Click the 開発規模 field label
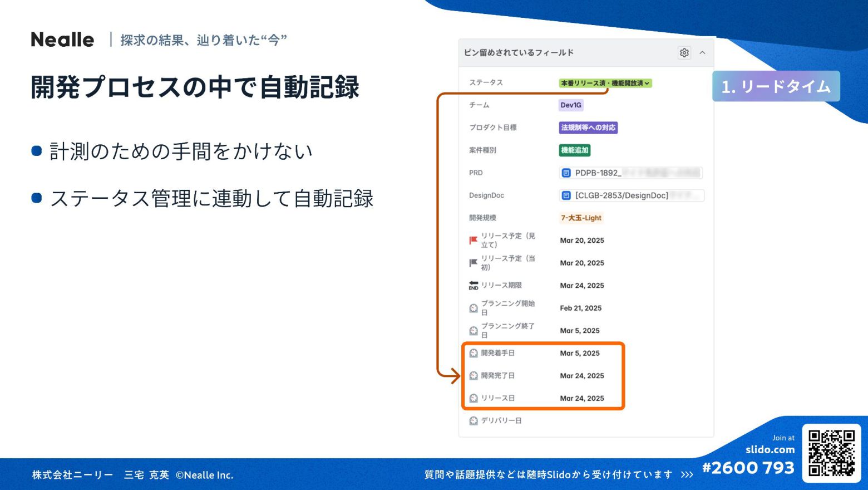 [x=482, y=218]
